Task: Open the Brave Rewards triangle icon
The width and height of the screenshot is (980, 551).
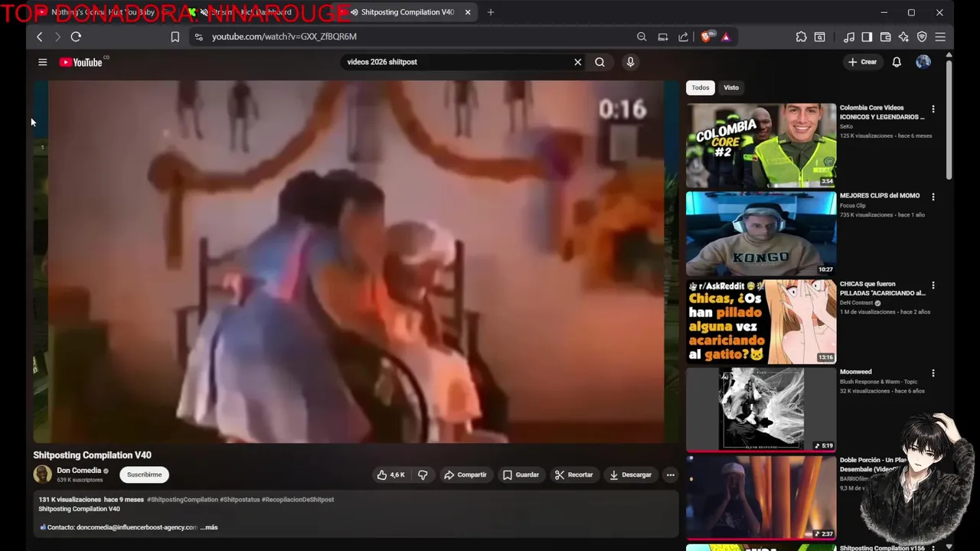Action: [x=726, y=37]
